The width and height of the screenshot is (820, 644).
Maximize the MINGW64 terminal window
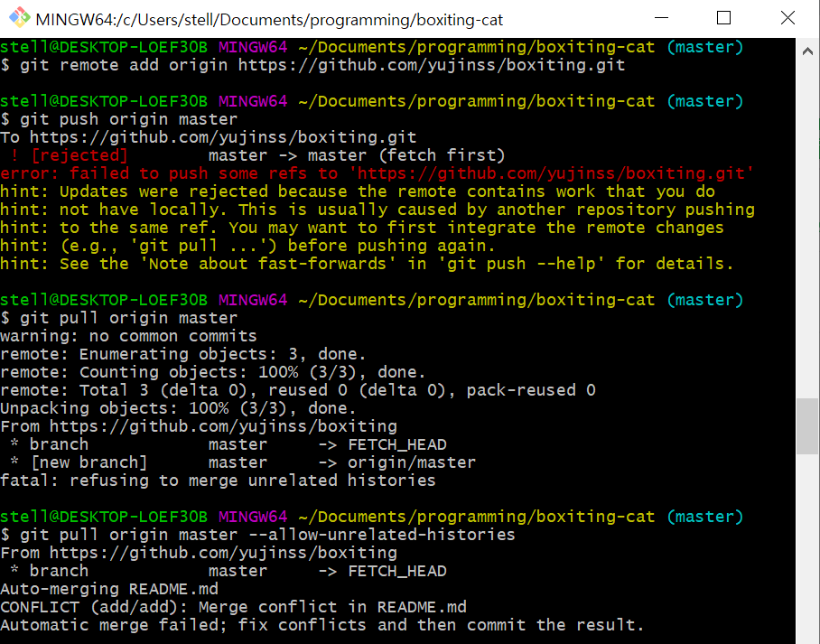pos(723,18)
